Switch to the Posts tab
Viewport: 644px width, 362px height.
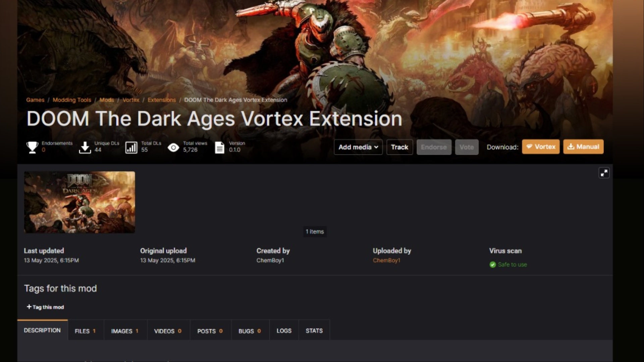210,331
